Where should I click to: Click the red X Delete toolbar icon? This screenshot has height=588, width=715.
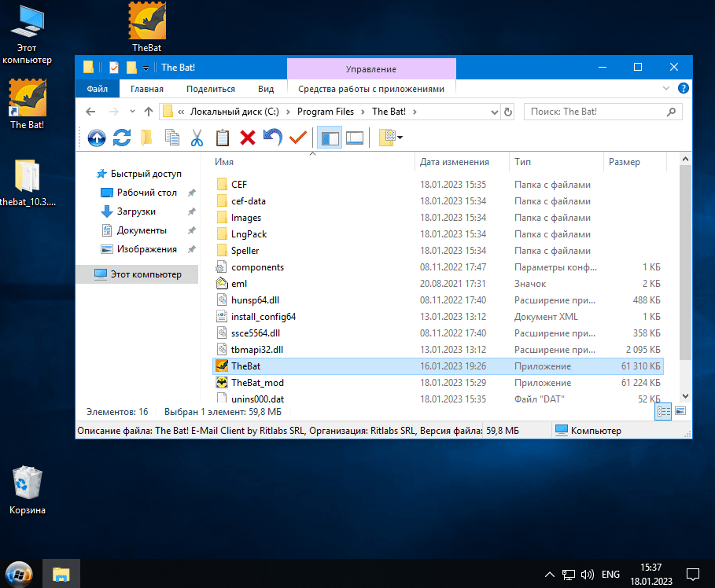click(x=248, y=138)
